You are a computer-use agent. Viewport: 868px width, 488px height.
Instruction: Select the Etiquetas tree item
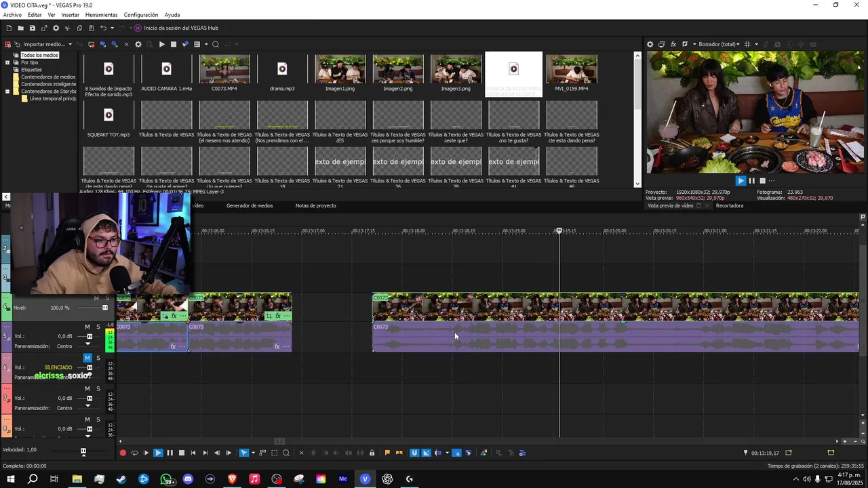coord(31,69)
